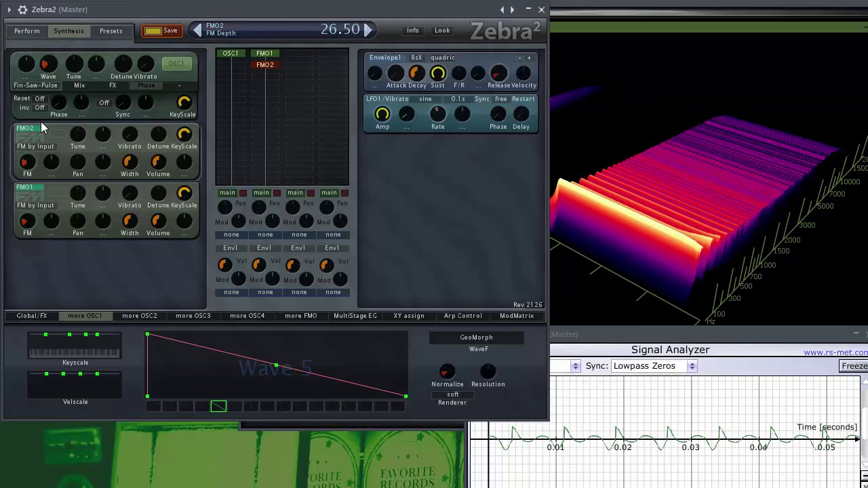
Task: Open the LFO1 free restart mode dropdown
Action: click(x=501, y=99)
